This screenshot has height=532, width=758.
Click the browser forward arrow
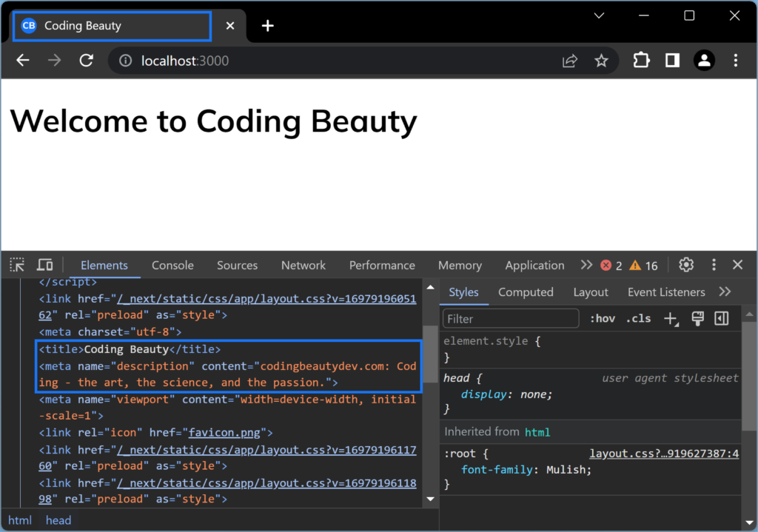(55, 61)
